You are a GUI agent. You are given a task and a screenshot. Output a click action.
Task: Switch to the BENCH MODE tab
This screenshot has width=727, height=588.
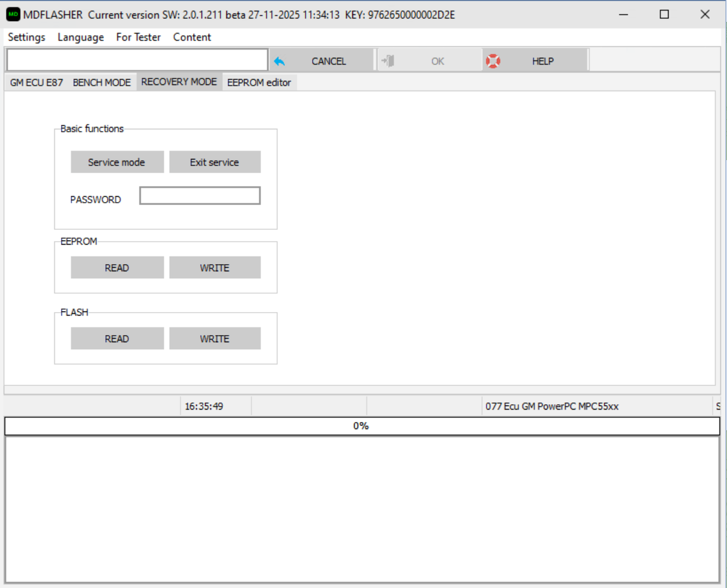click(x=102, y=83)
